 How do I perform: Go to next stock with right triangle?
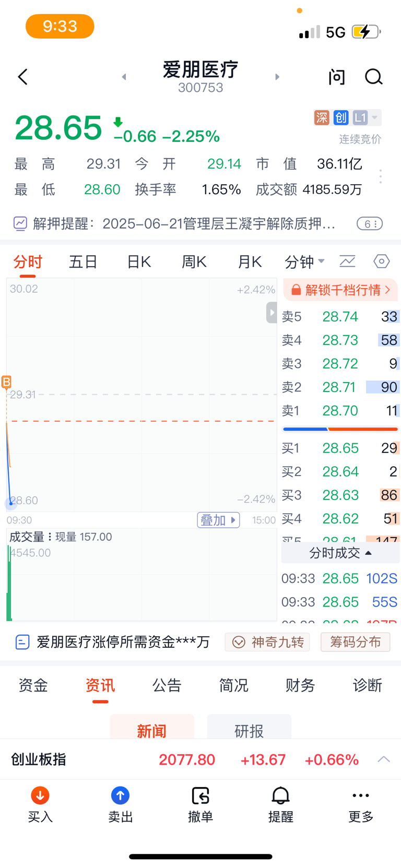click(x=277, y=77)
